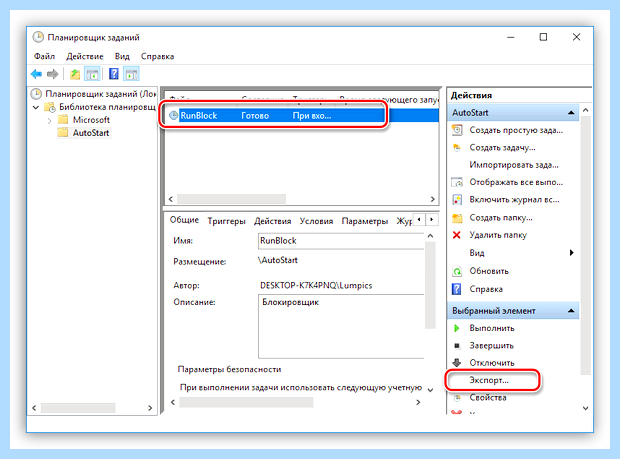Screen dimensions: 620x459
Task: Click the actions pane scroll up arrow
Action: pos(586,110)
